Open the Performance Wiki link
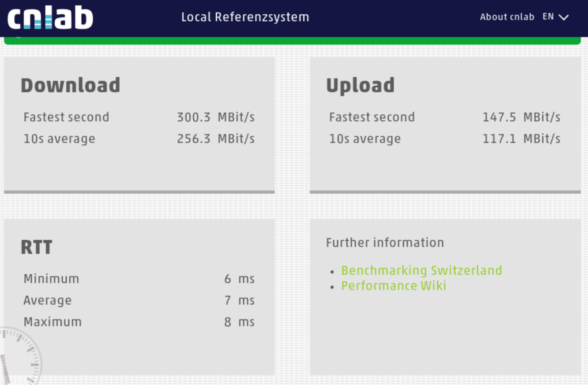The width and height of the screenshot is (588, 385). (x=393, y=286)
